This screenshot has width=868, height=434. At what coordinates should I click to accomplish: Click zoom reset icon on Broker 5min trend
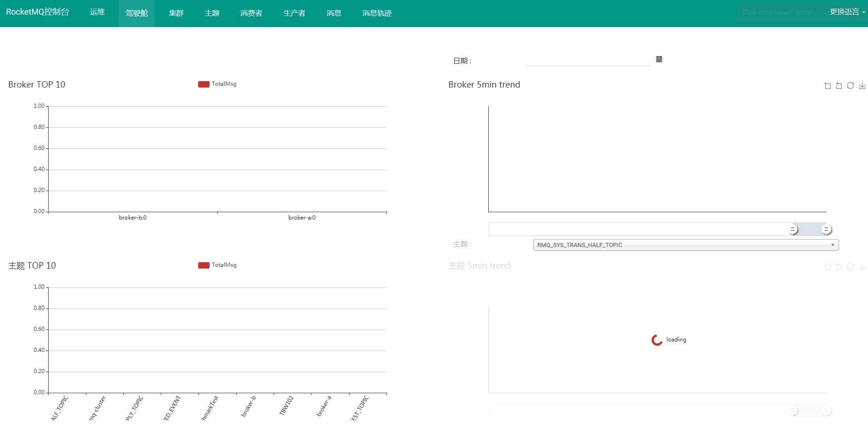[x=839, y=86]
